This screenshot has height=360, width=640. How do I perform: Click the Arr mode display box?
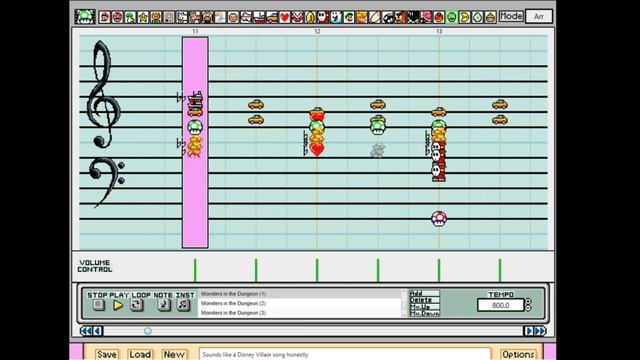[539, 16]
